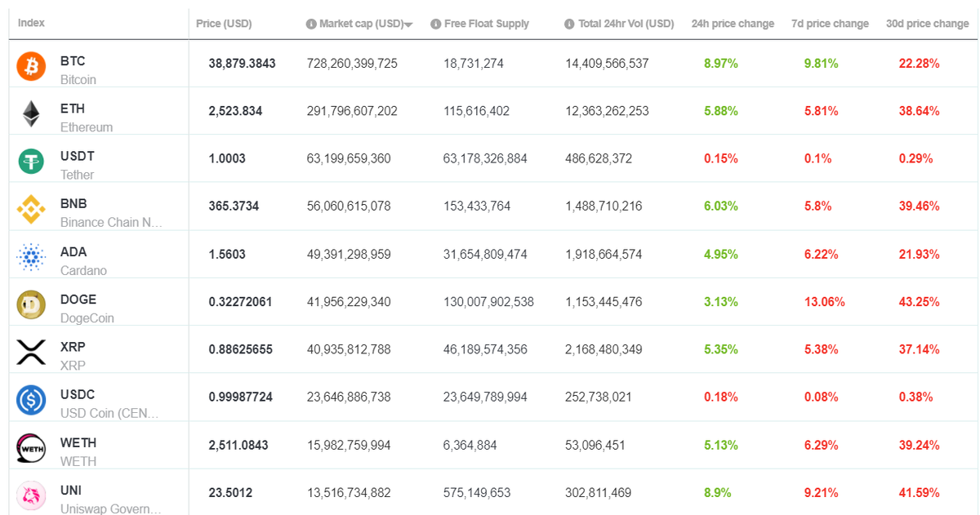Sort by 7d price change header
The height and width of the screenshot is (515, 980).
(830, 24)
